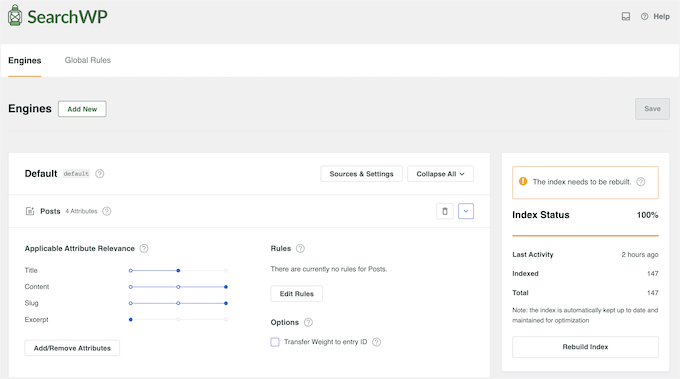
Task: Click help icon beside Transfer Weight option
Action: pos(376,342)
